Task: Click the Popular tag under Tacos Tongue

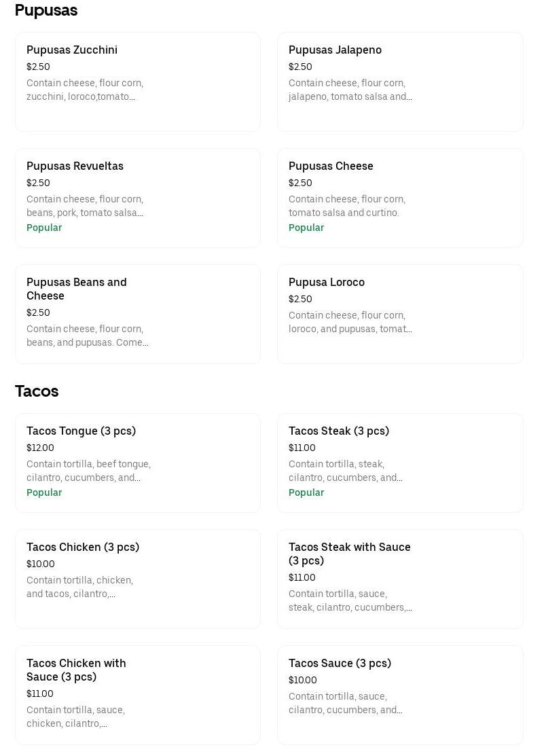Action: point(44,492)
